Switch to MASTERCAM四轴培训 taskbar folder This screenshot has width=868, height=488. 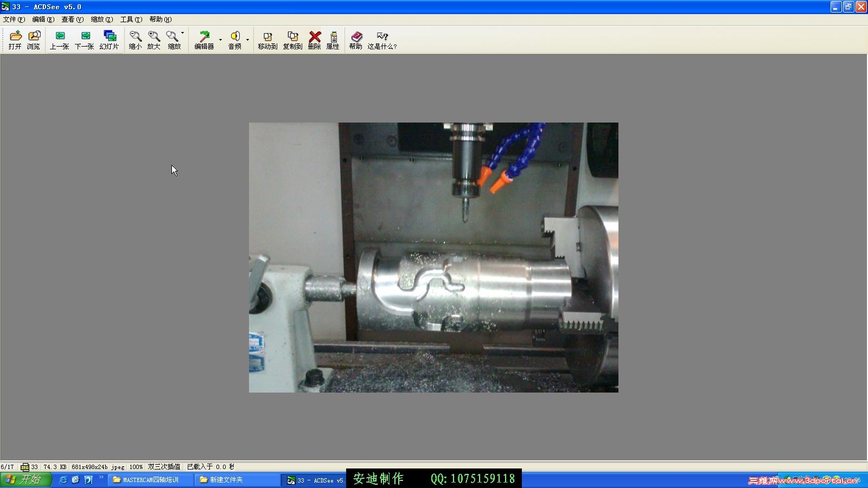[x=151, y=480]
